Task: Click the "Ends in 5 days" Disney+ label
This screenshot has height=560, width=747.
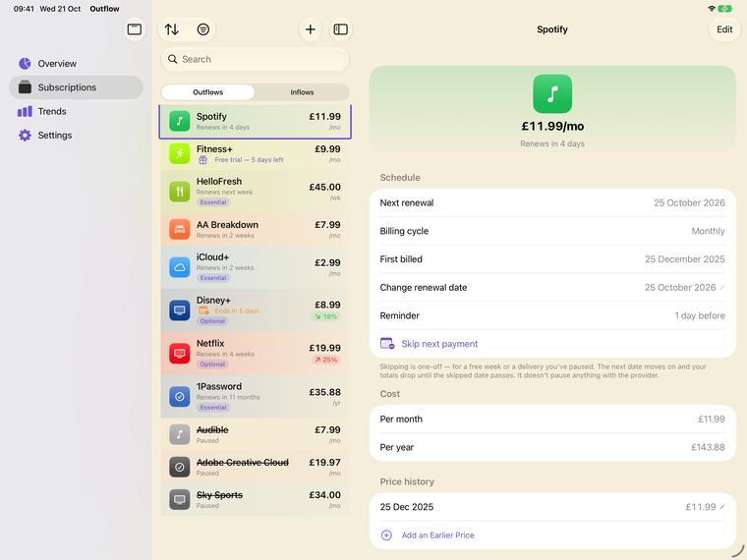Action: (x=237, y=311)
